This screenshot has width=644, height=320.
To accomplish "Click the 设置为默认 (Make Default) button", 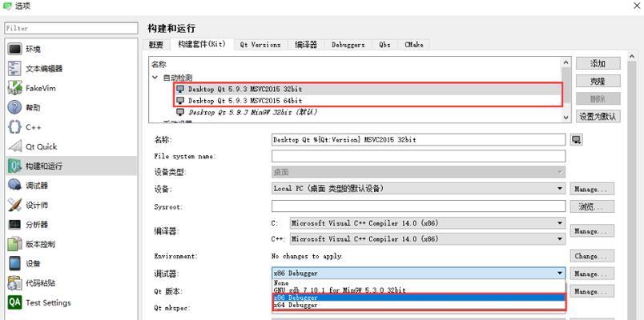I will 598,116.
